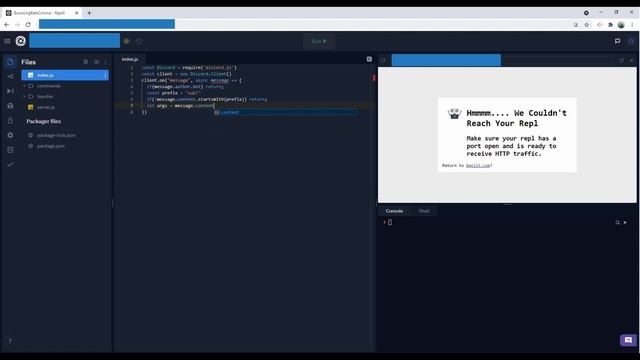Click the webview URL field
This screenshot has height=360, width=640.
tap(502, 60)
